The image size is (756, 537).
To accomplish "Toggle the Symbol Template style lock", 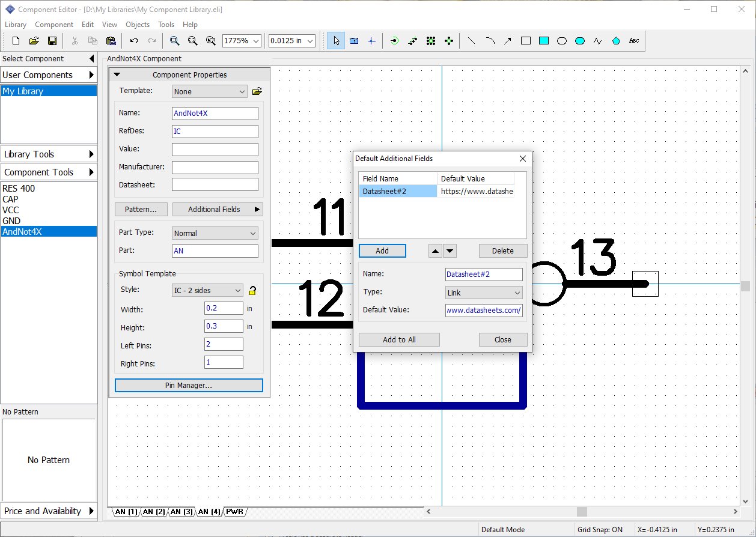I will pos(253,291).
